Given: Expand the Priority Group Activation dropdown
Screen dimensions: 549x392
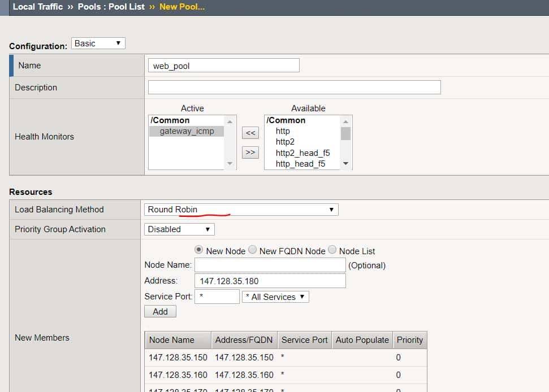Looking at the screenshot, I should click(179, 229).
